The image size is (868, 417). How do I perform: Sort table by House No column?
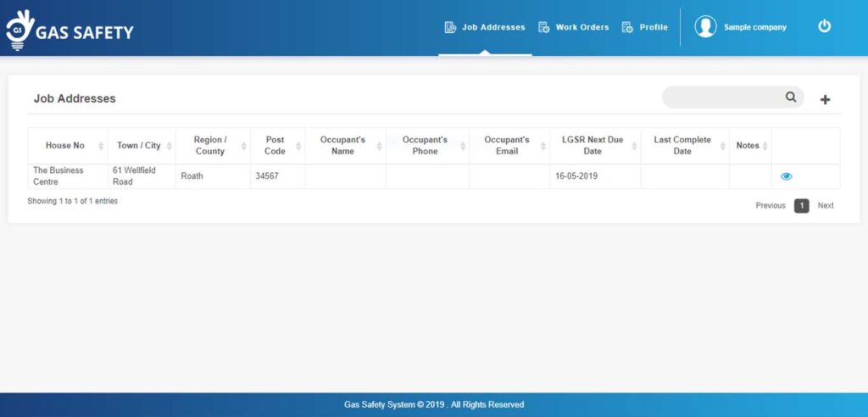coord(65,146)
